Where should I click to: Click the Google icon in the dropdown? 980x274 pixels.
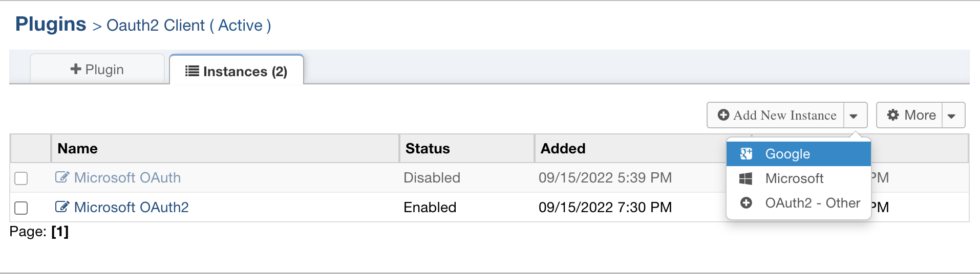(x=746, y=153)
